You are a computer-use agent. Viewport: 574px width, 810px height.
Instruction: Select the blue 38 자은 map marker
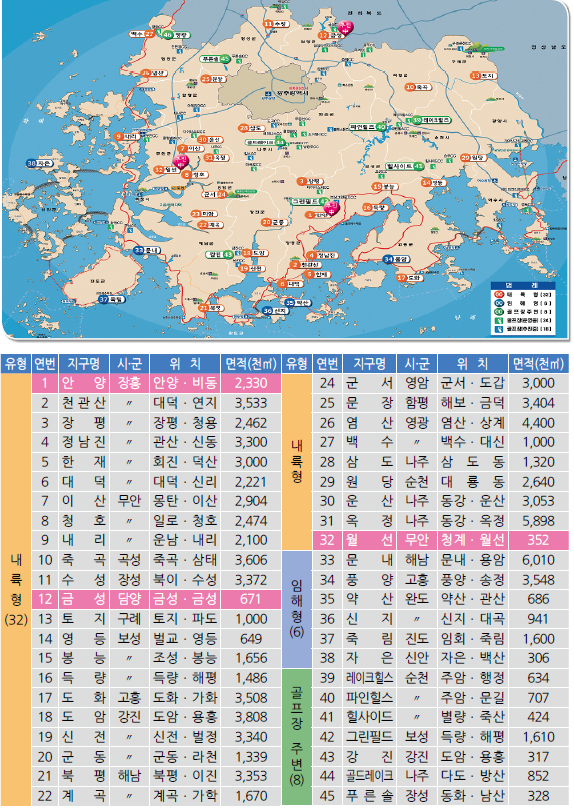pyautogui.click(x=40, y=163)
